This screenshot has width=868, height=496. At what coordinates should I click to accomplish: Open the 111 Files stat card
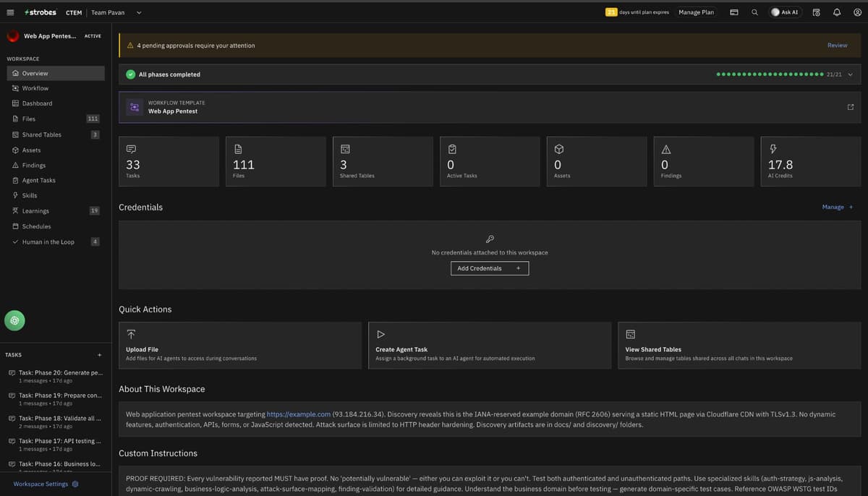tap(276, 162)
